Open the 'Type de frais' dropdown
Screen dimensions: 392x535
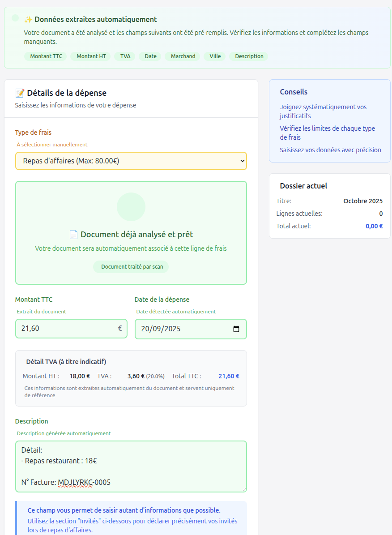(x=131, y=161)
